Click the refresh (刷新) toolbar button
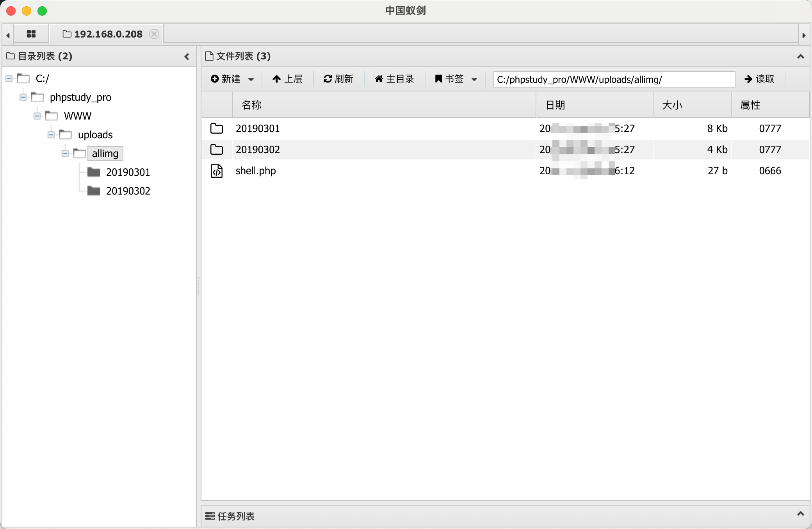 coord(338,79)
